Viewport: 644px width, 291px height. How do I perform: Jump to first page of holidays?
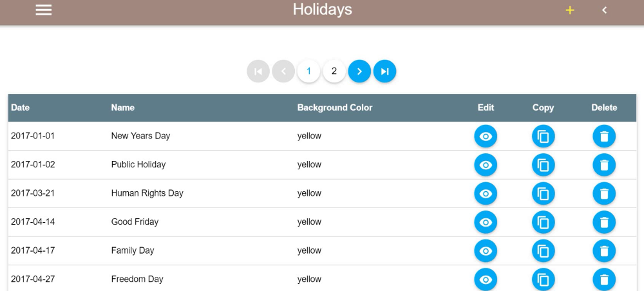258,71
